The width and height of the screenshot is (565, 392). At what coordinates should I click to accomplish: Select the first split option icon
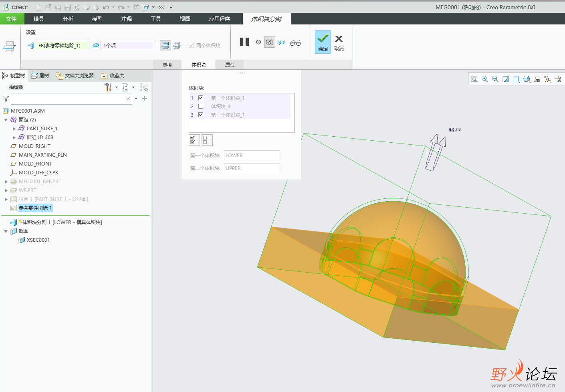pos(165,45)
